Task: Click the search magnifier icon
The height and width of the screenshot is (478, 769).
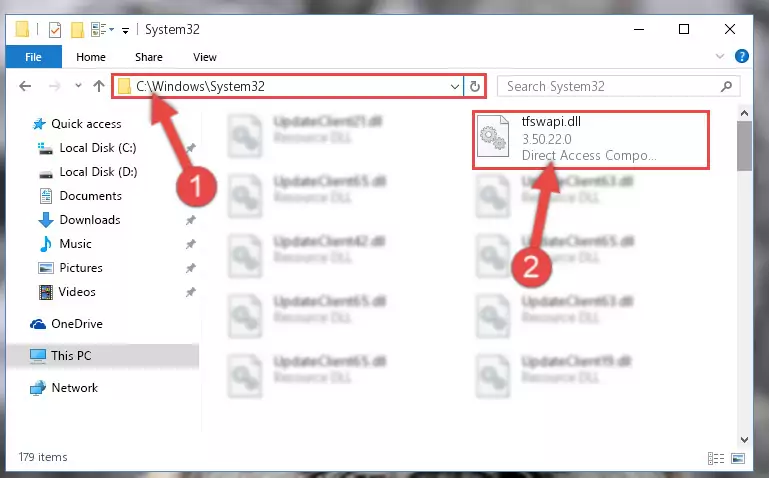Action: [726, 87]
